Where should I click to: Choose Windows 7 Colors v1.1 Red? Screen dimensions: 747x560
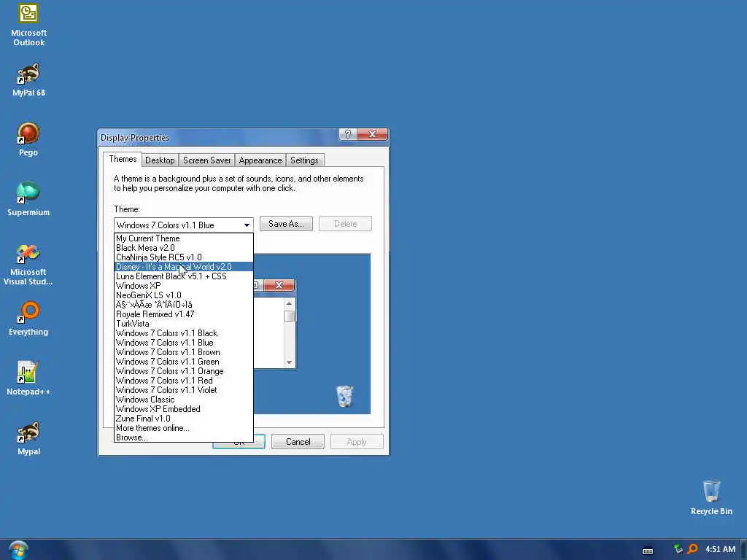(184, 381)
